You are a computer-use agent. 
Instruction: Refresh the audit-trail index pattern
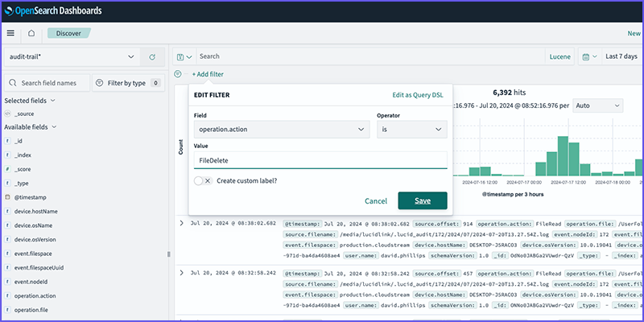click(152, 56)
